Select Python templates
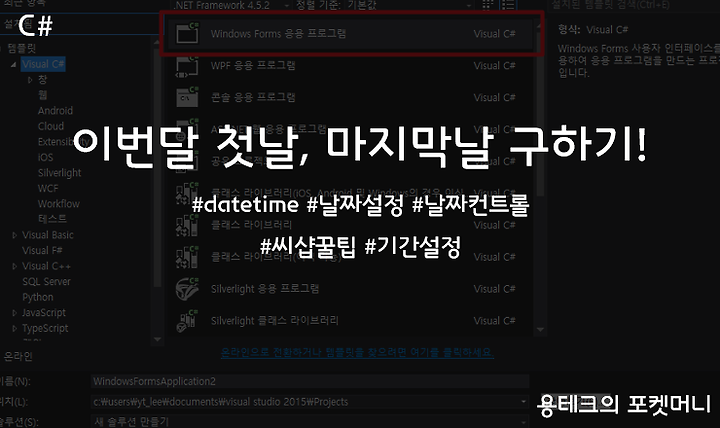 [38, 298]
